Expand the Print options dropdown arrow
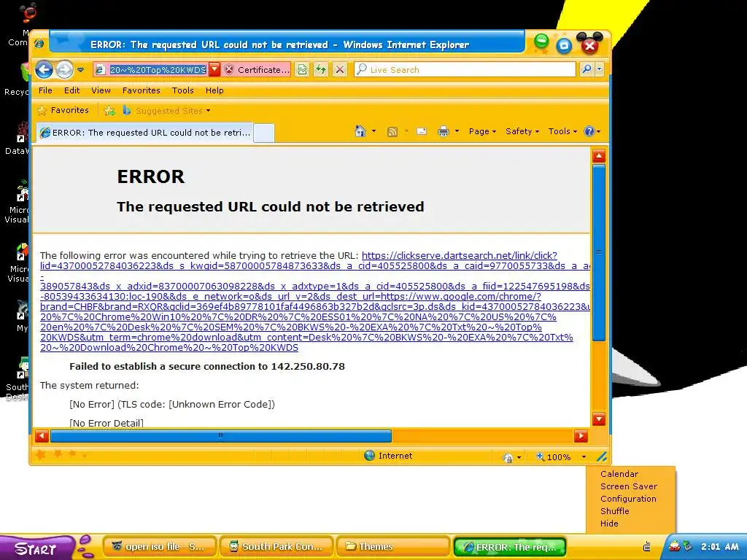Viewport: 747px width, 560px height. 457,131
